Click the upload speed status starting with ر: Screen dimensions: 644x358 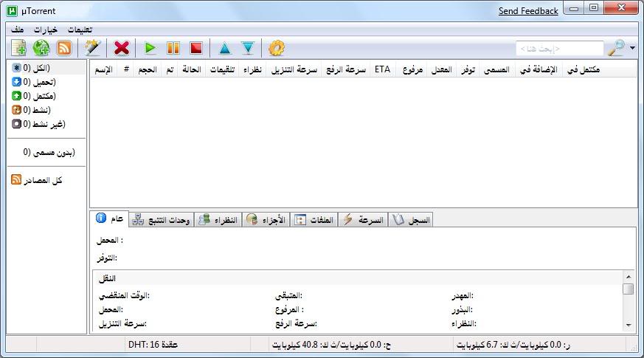(513, 345)
